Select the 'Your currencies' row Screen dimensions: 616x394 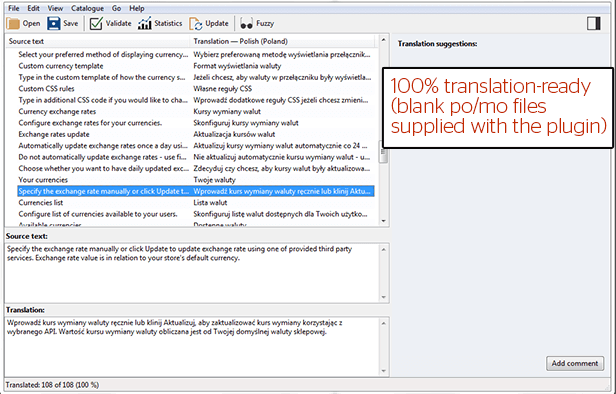point(196,180)
